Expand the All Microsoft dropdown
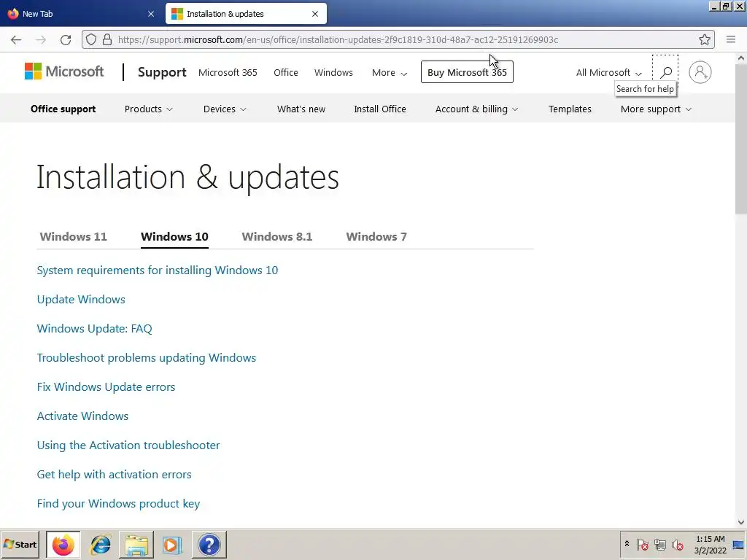Image resolution: width=747 pixels, height=560 pixels. click(x=609, y=72)
